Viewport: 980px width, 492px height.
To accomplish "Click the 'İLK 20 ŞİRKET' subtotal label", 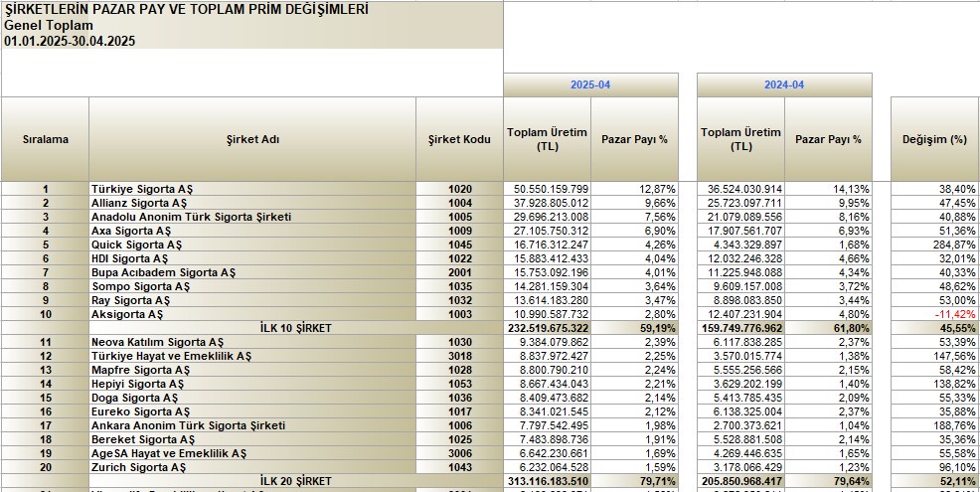I will click(296, 481).
